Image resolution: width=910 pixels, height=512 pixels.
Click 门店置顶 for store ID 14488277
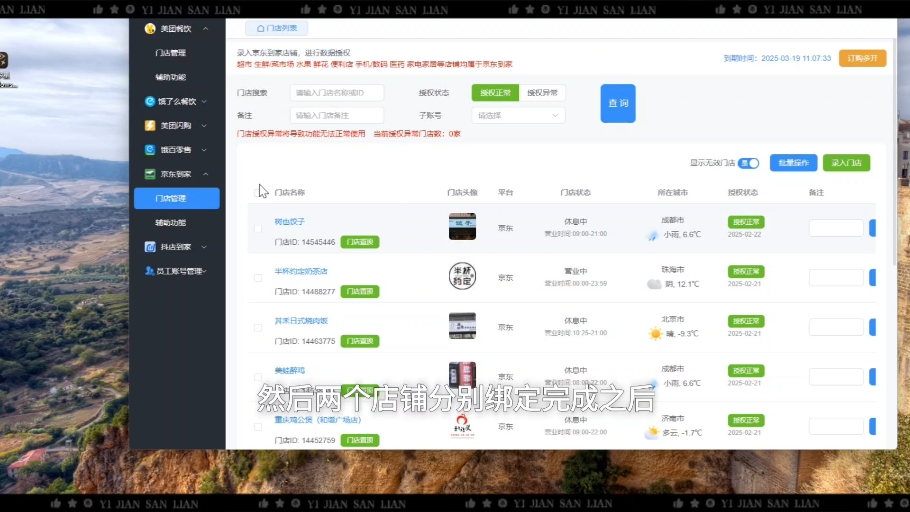click(360, 291)
